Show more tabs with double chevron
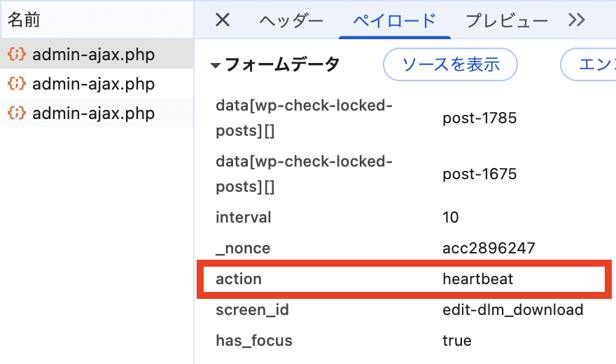The height and width of the screenshot is (364, 616). pyautogui.click(x=576, y=20)
